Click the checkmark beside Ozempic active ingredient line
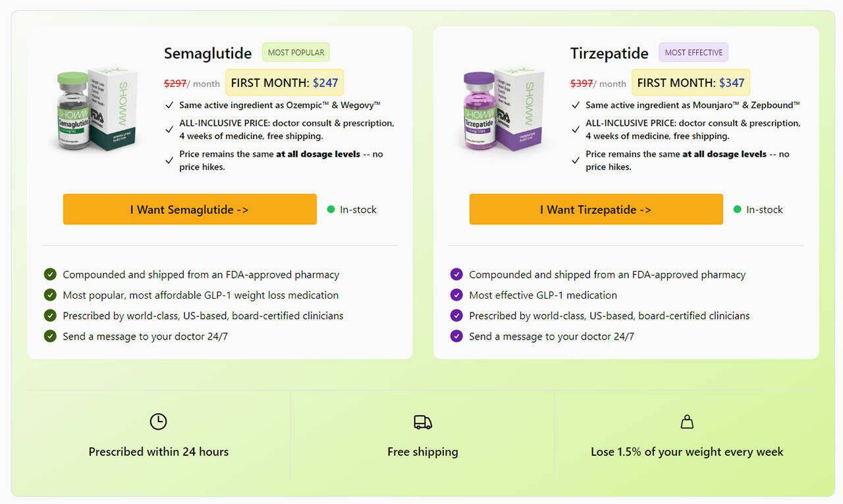Image resolution: width=843 pixels, height=504 pixels. [169, 104]
